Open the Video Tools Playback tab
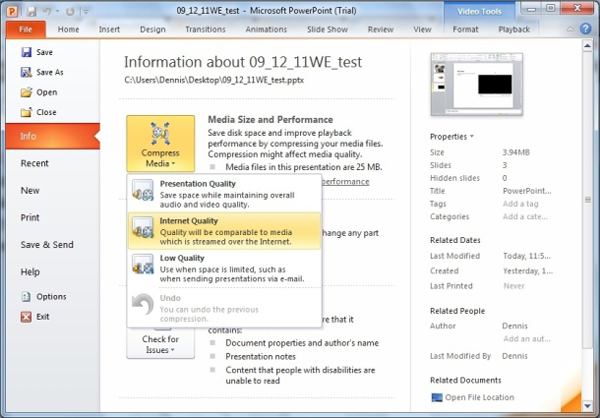 tap(514, 29)
